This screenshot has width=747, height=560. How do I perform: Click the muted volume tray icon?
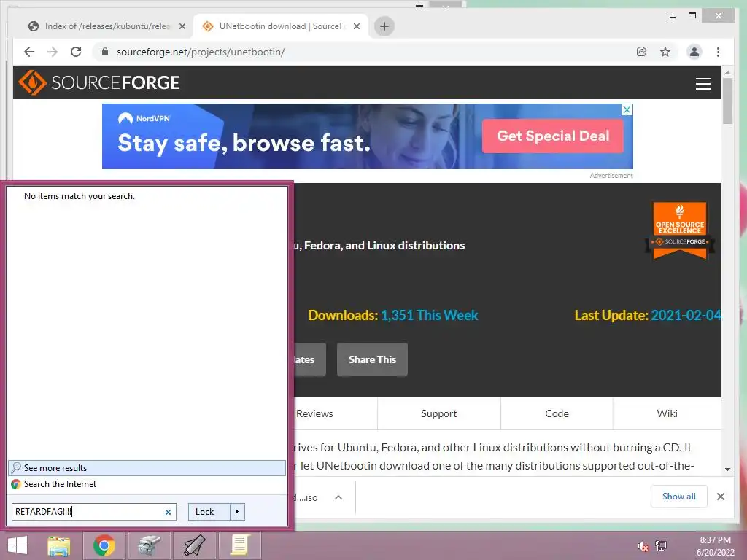tap(643, 546)
